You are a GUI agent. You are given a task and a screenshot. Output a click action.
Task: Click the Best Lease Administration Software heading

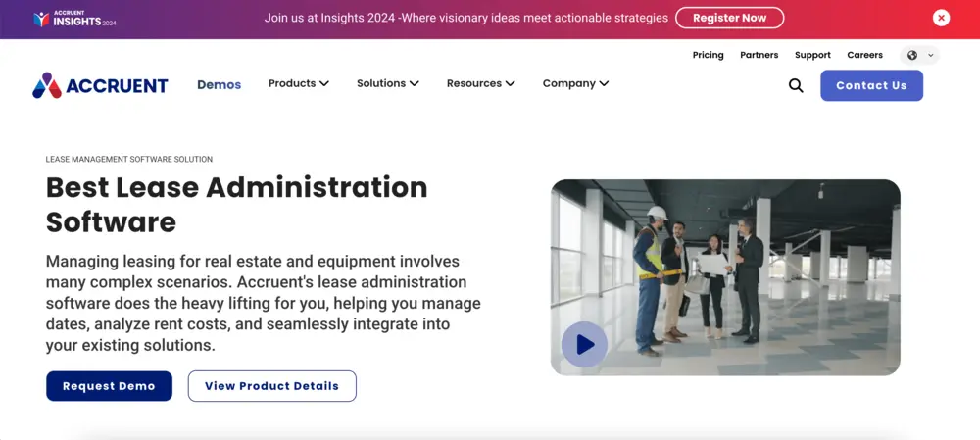point(237,205)
